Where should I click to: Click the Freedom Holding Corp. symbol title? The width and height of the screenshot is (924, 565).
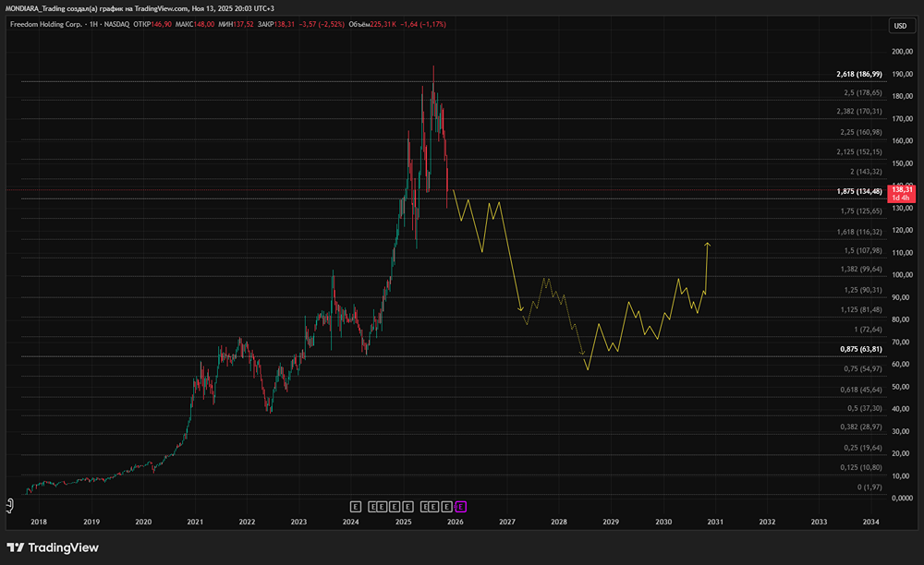coord(46,24)
